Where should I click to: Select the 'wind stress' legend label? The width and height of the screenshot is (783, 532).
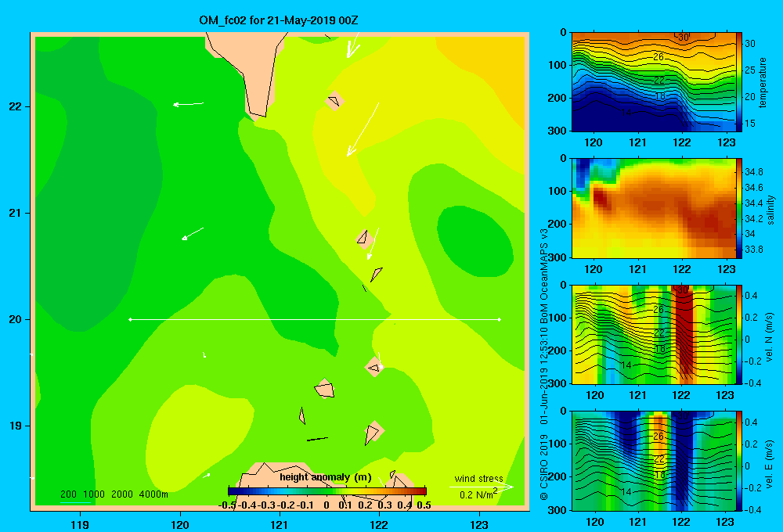478,478
